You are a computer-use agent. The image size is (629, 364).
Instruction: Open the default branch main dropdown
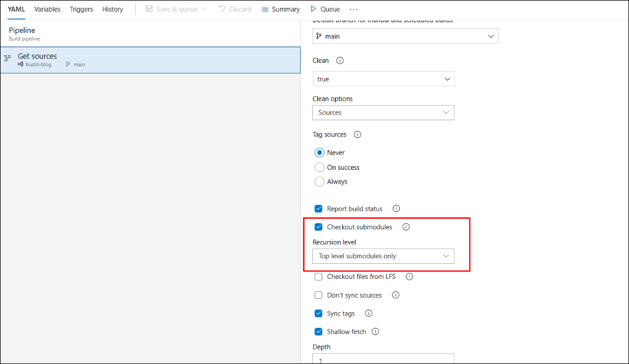[x=405, y=36]
